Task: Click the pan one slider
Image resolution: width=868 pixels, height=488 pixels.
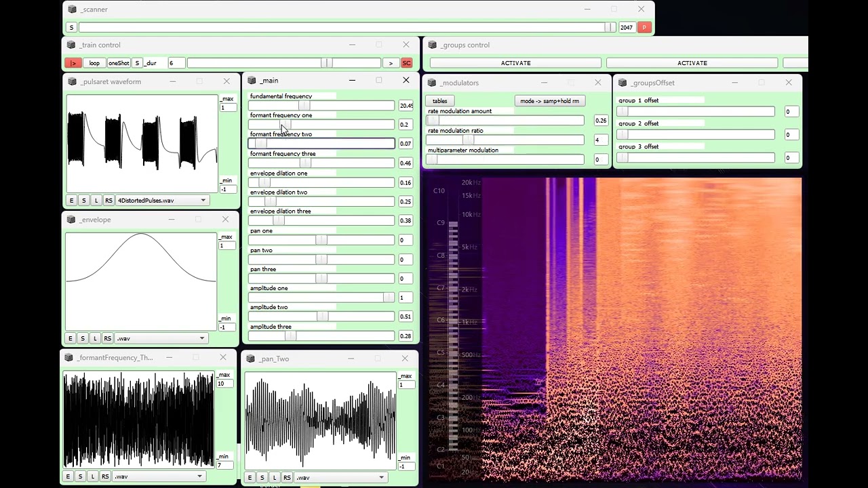Action: click(x=321, y=240)
